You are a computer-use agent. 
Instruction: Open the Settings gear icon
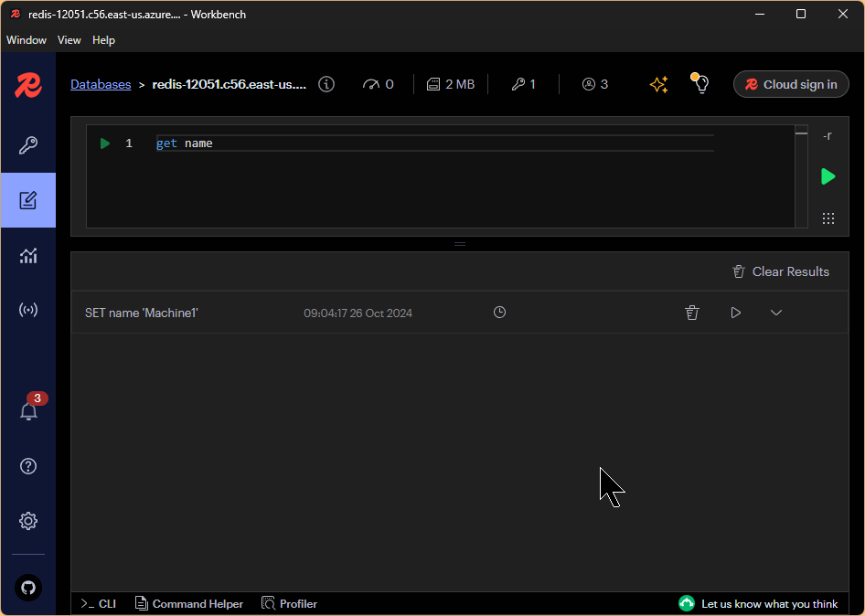tap(28, 521)
